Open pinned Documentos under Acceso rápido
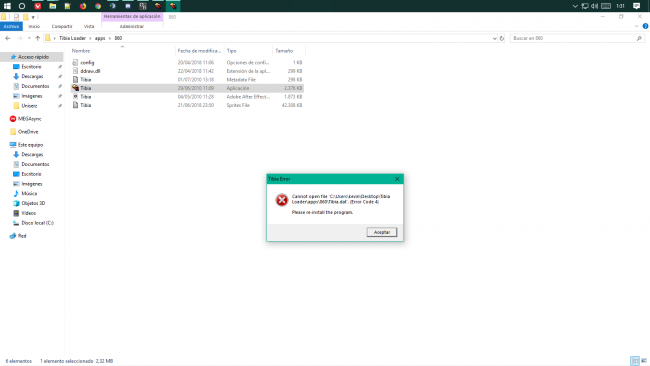Viewport: 650px width, 366px height. pyautogui.click(x=35, y=86)
